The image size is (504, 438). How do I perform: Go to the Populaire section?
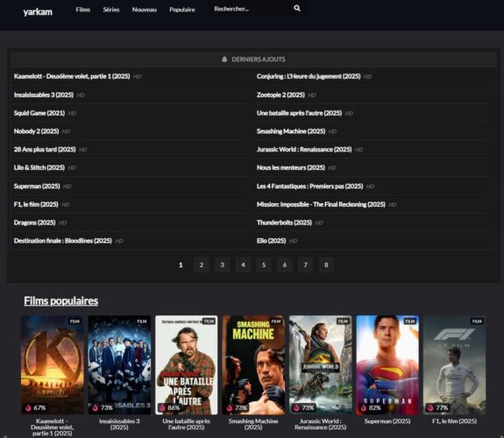tap(182, 10)
